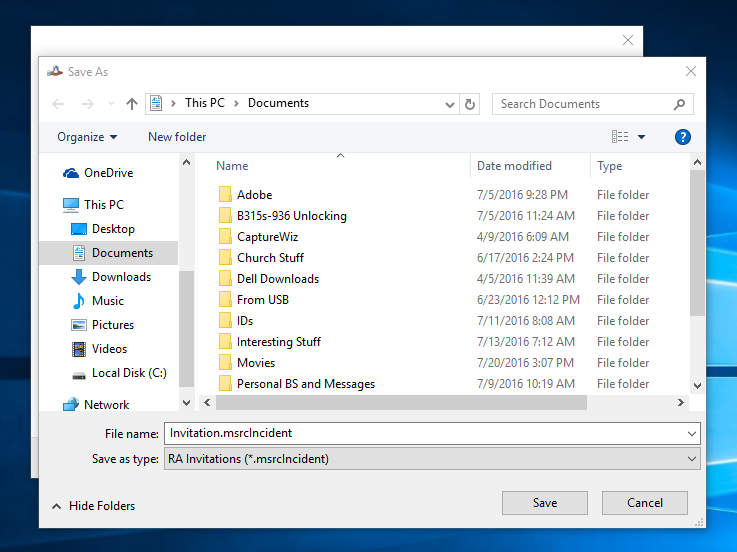Go up one folder level
Image resolution: width=737 pixels, height=552 pixels.
[132, 103]
